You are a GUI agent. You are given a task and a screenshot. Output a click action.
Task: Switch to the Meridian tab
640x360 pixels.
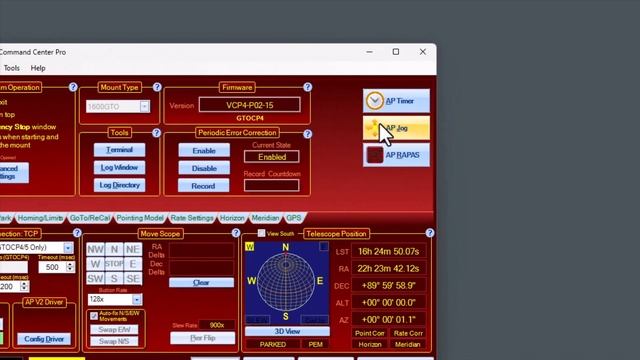[265, 218]
